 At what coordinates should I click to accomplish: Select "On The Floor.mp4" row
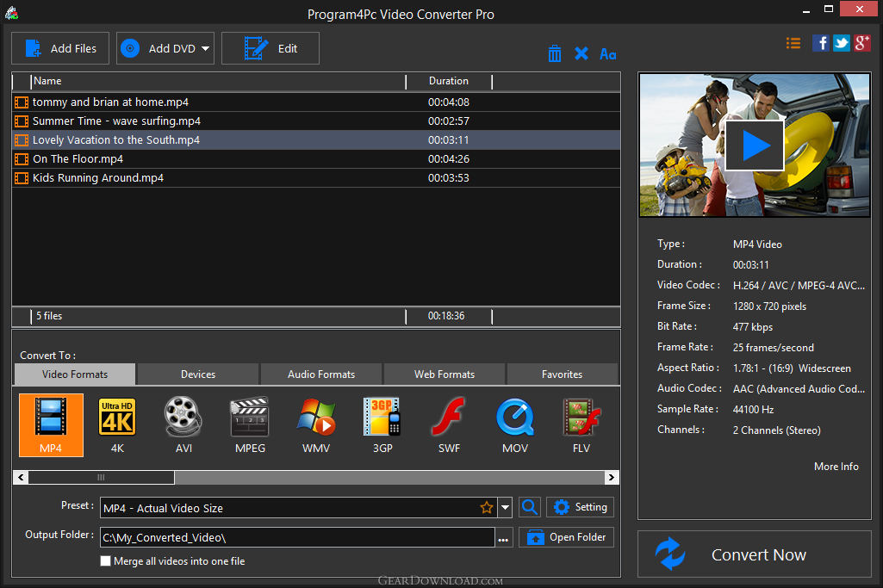point(316,158)
